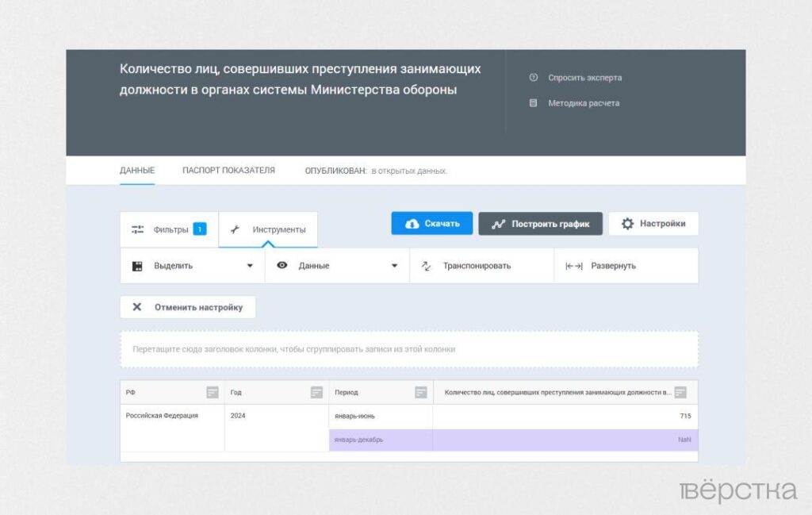Select the ДАННЫЕ tab
The width and height of the screenshot is (812, 515).
click(137, 170)
